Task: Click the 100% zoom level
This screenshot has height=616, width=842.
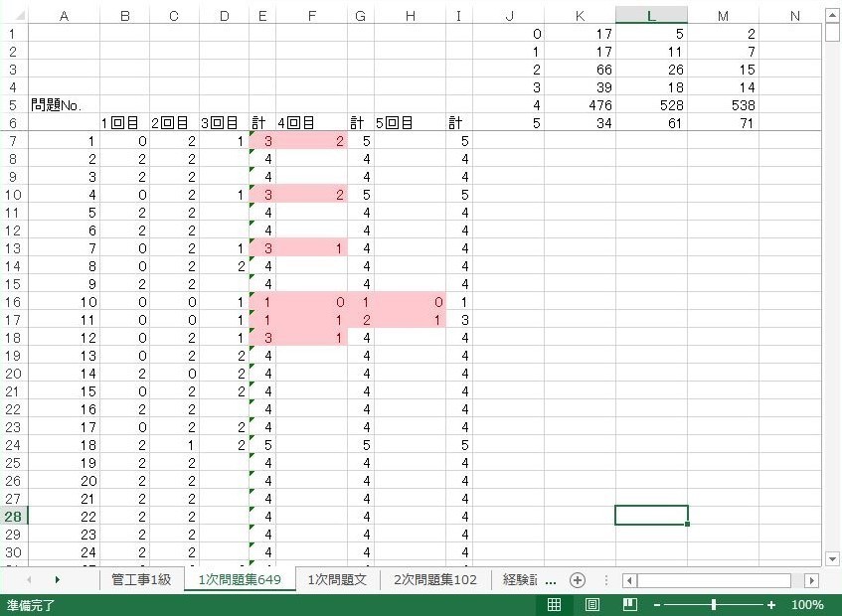Action: coord(807,605)
